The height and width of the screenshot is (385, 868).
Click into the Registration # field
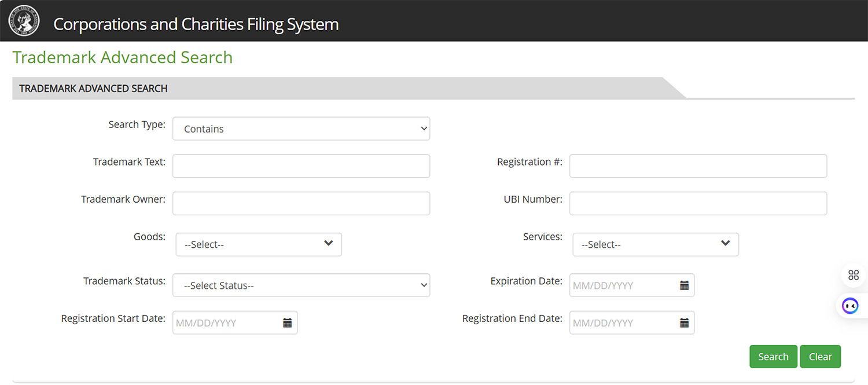pos(698,166)
